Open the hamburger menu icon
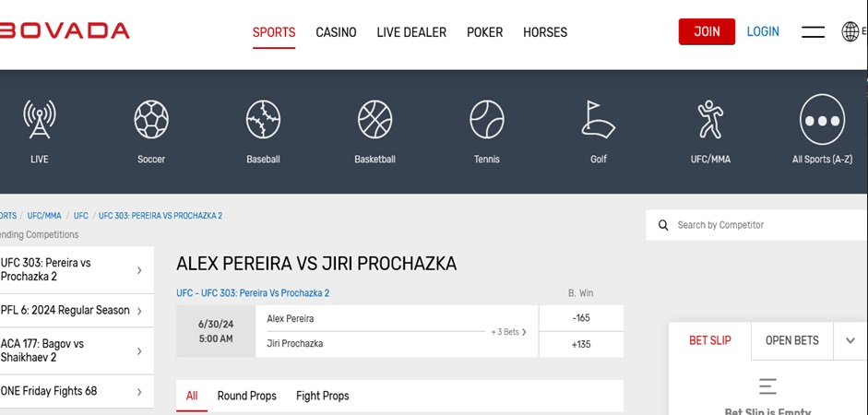Viewport: 868px width, 415px height. coord(813,32)
